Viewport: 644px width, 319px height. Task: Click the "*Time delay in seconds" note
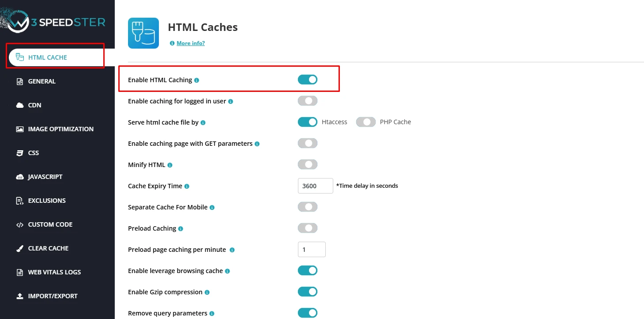[x=367, y=186]
